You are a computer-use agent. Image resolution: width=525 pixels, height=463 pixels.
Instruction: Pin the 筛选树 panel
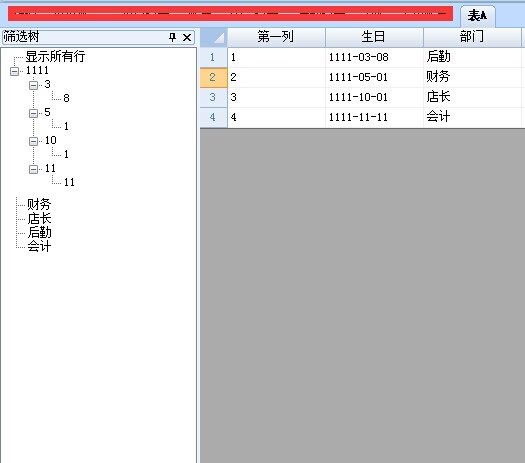[172, 37]
